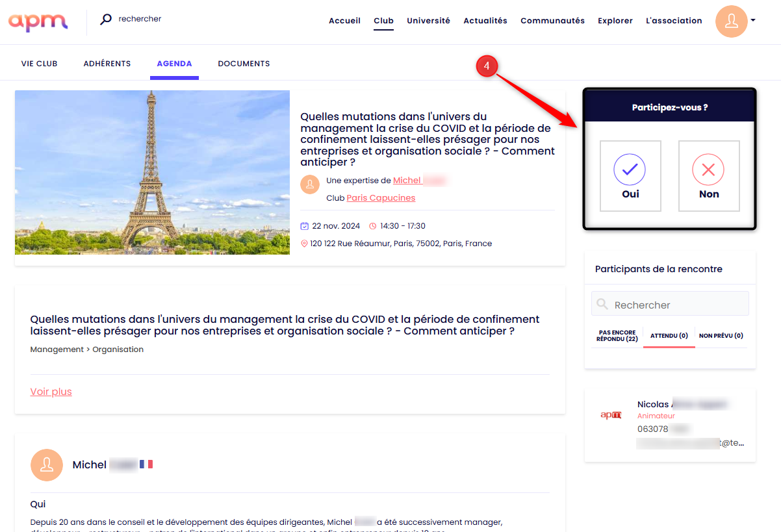Click the calendar icon next to 22 nov. 2024
Screen dimensions: 781x532
click(304, 226)
